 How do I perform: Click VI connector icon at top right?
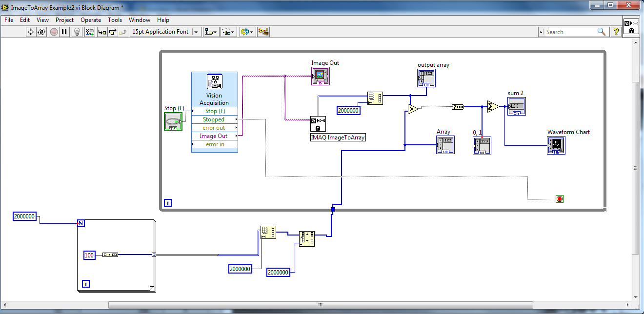pyautogui.click(x=632, y=27)
